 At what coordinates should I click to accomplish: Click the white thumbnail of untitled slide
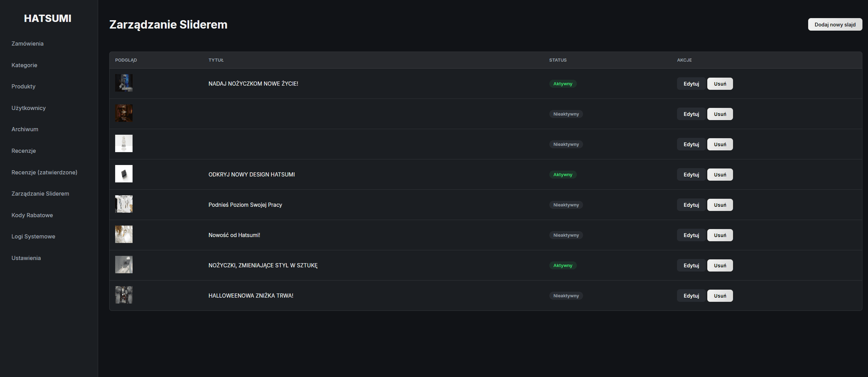click(x=124, y=143)
